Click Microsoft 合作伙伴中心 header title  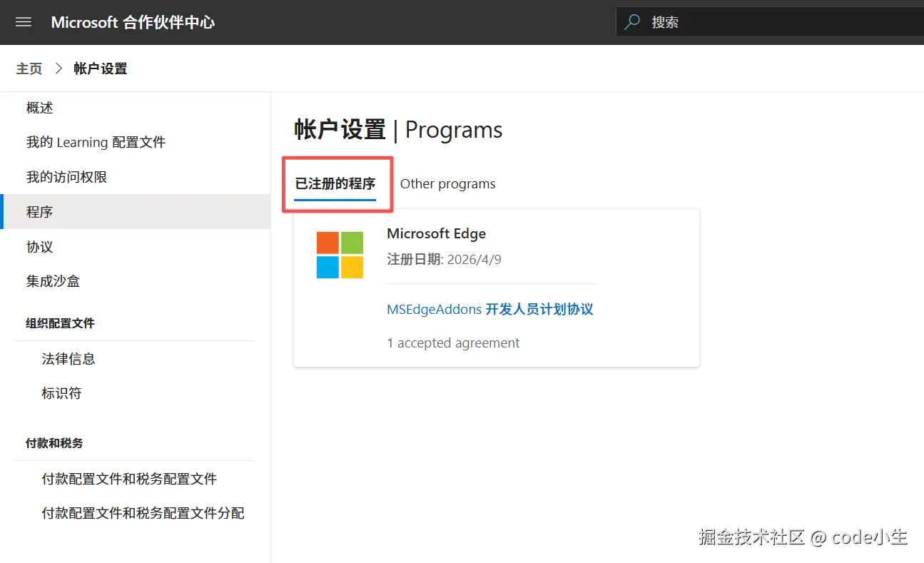[x=133, y=22]
